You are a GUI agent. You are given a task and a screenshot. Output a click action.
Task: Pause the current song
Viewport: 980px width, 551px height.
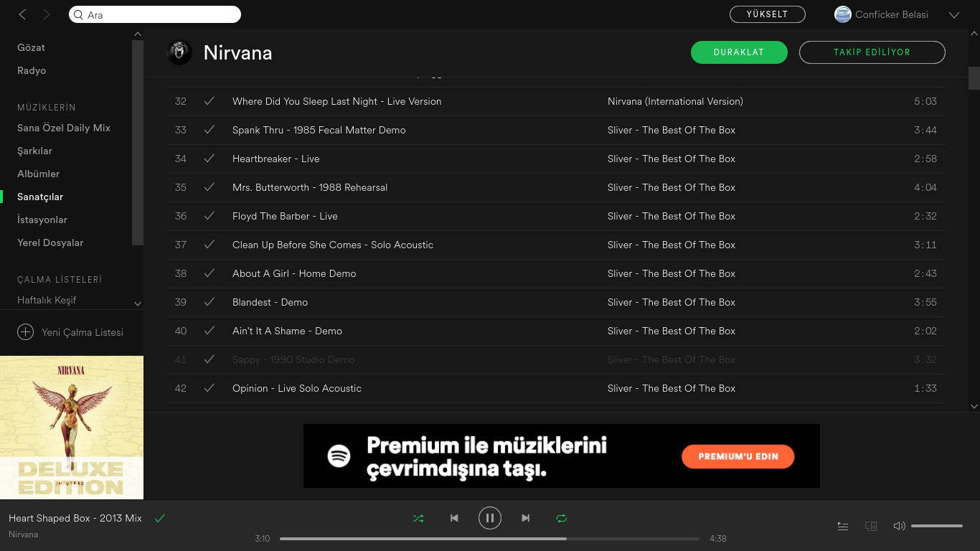point(490,518)
